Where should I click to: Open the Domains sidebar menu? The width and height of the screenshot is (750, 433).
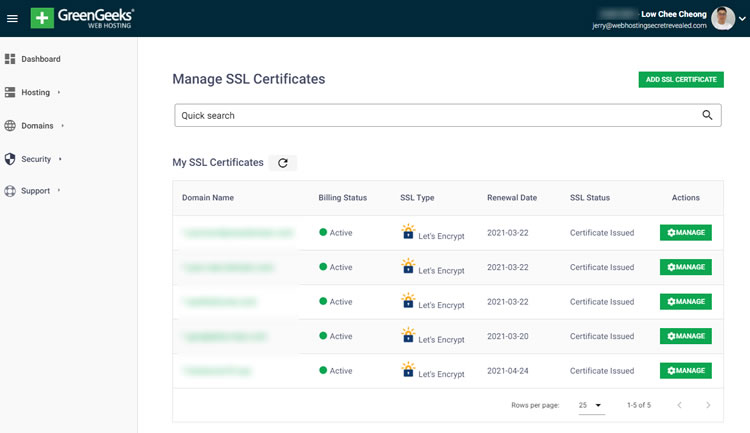(37, 126)
